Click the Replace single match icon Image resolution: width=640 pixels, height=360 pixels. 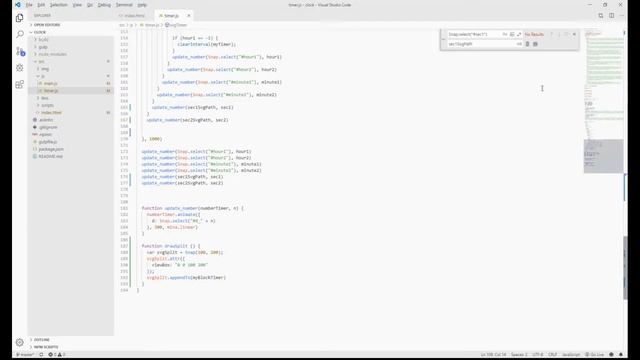tap(527, 44)
